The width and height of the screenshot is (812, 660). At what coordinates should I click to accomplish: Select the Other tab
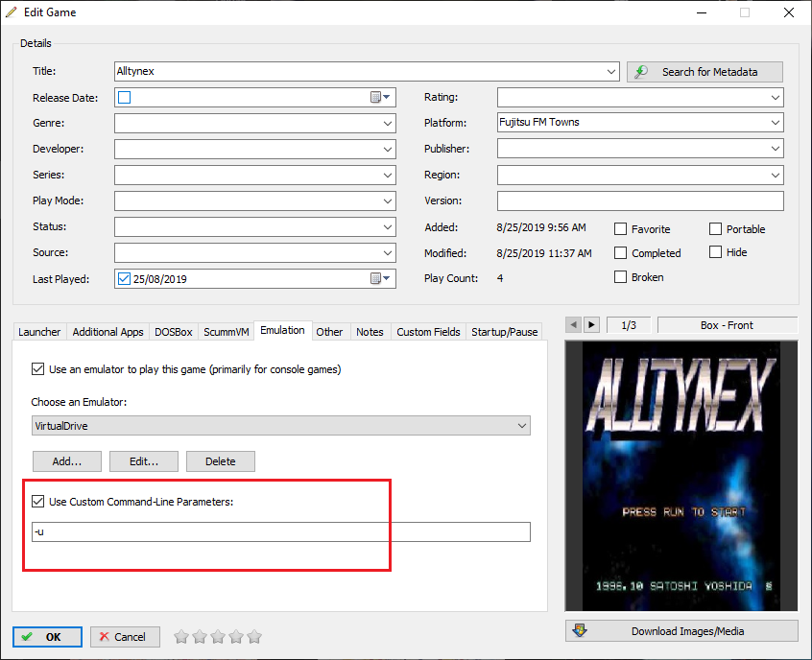[329, 332]
